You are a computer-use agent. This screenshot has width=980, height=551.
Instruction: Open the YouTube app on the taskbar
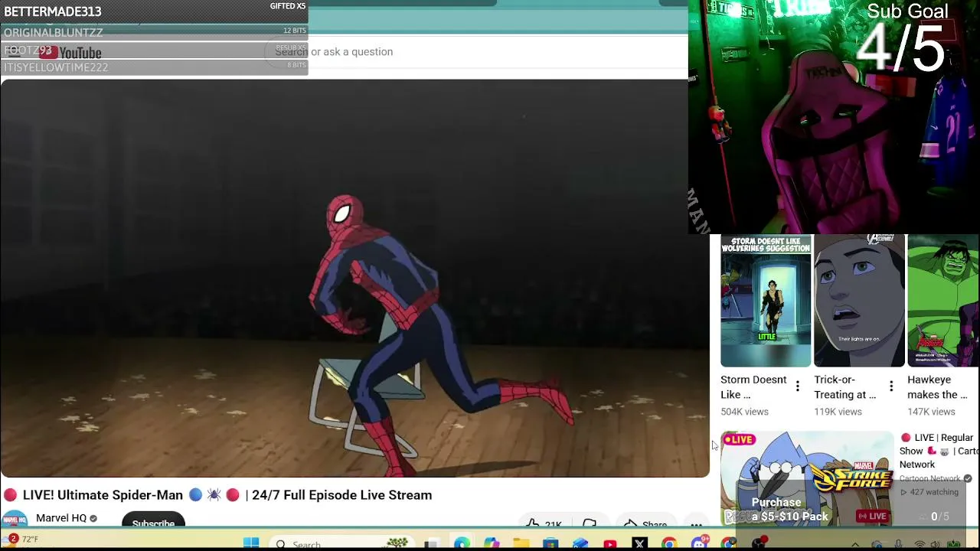pos(610,543)
